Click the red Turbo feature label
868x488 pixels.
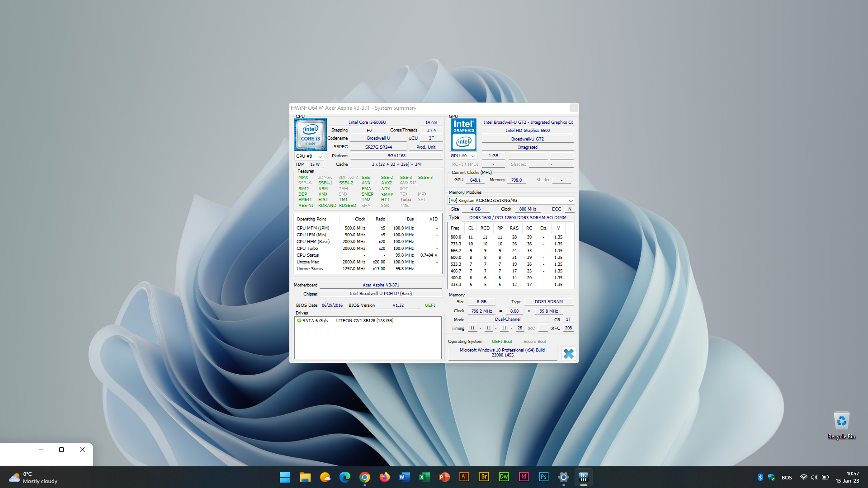(x=405, y=200)
